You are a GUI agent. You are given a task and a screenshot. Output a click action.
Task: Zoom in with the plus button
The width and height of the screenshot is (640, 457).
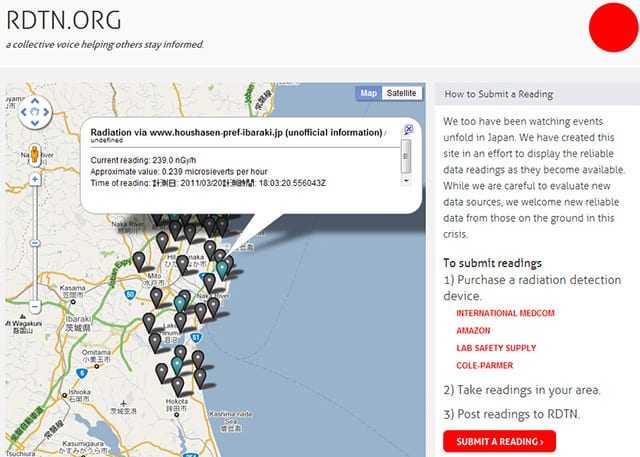coord(35,180)
